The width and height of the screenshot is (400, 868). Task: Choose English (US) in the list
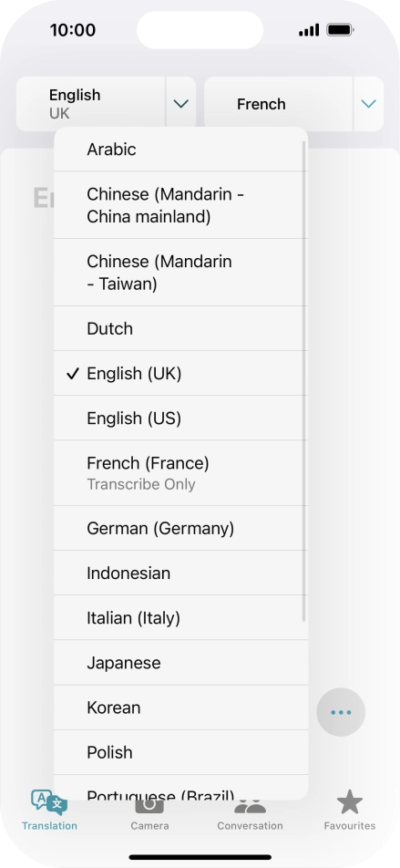point(180,418)
